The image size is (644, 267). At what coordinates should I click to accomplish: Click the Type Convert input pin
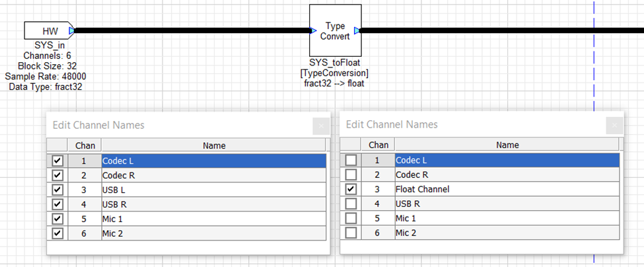point(312,30)
